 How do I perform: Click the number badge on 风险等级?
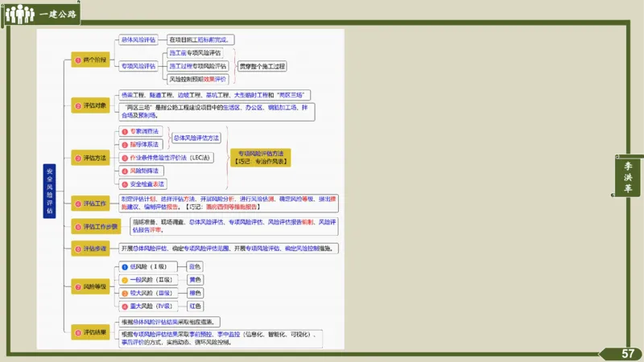[x=78, y=287]
